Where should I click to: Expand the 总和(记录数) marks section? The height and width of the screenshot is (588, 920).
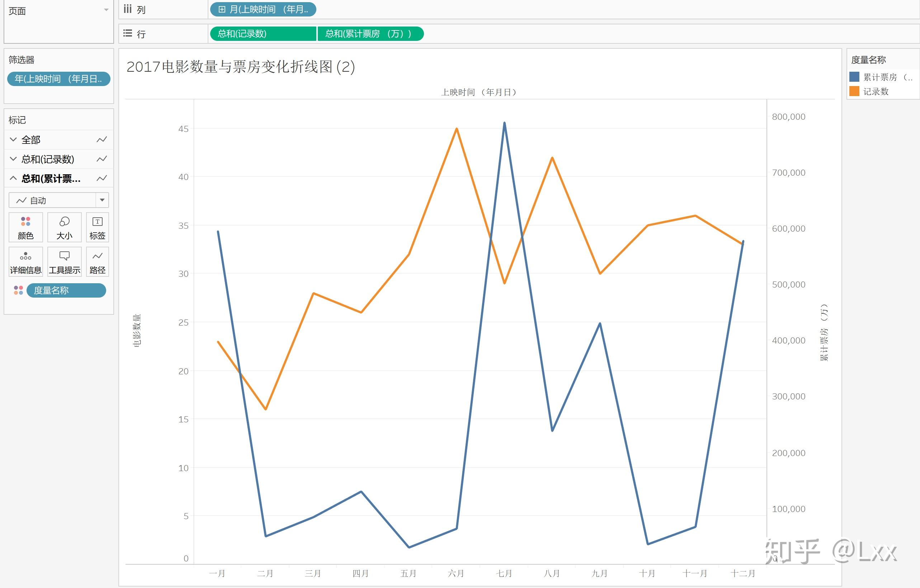(x=13, y=159)
